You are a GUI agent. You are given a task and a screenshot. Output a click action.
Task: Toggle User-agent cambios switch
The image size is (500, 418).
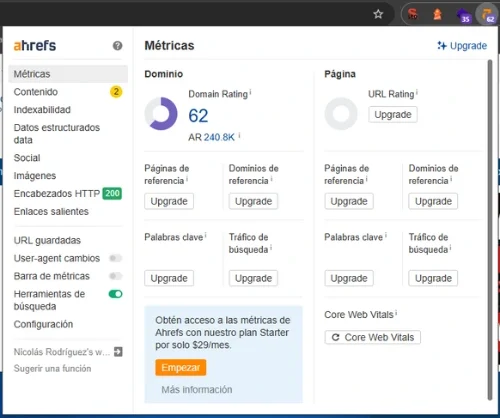pyautogui.click(x=116, y=258)
